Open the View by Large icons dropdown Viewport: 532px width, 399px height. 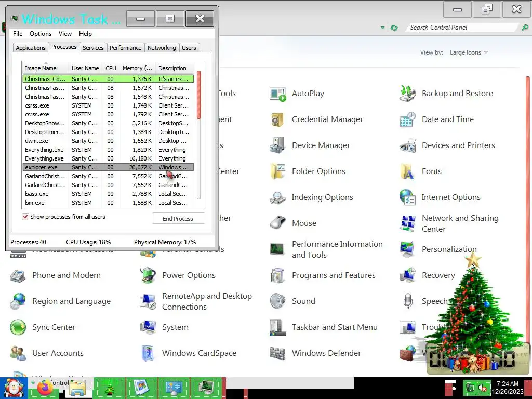point(469,52)
